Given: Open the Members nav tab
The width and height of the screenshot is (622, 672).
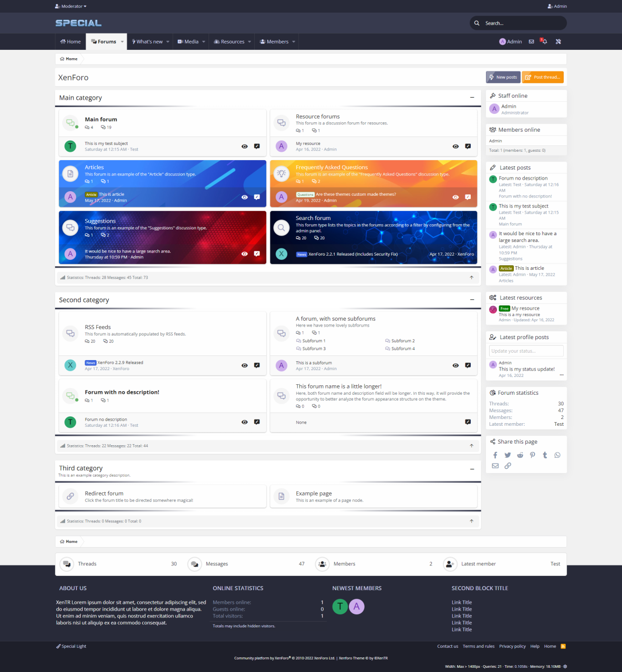Looking at the screenshot, I should click(x=274, y=41).
